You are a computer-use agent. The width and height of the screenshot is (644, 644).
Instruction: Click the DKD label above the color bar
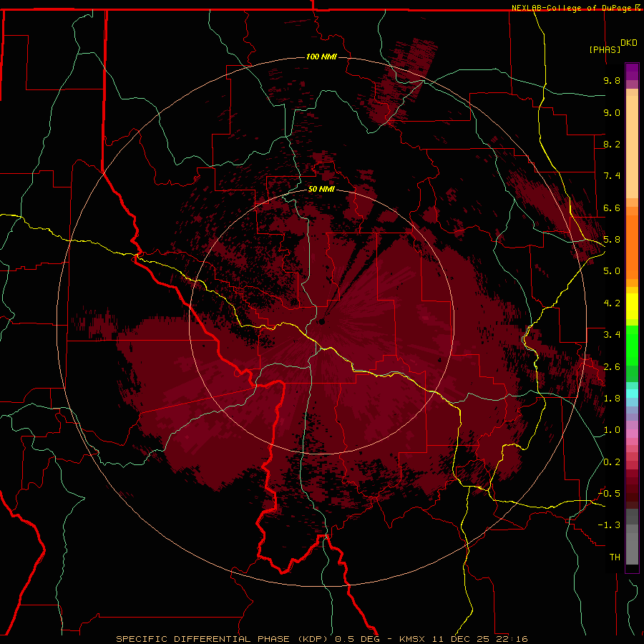(629, 43)
